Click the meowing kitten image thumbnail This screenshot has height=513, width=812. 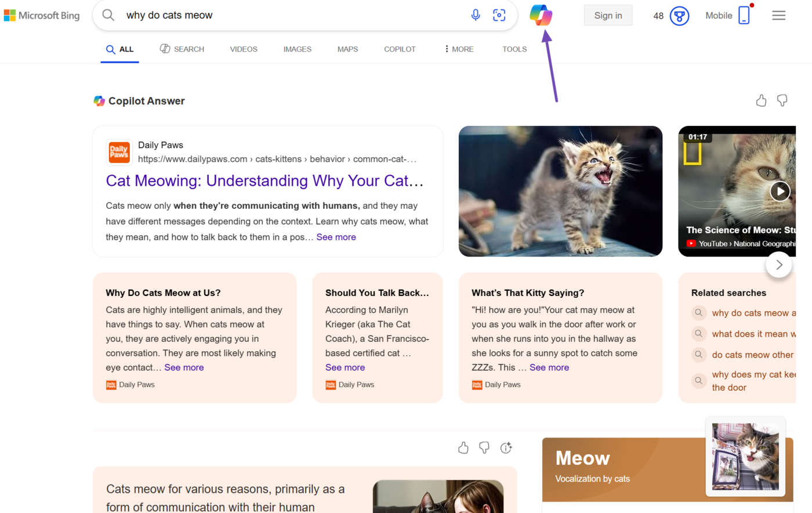click(x=560, y=191)
